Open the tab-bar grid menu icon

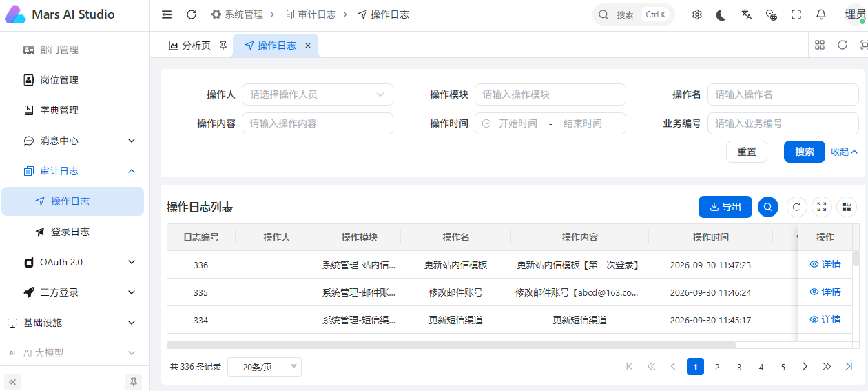click(820, 45)
